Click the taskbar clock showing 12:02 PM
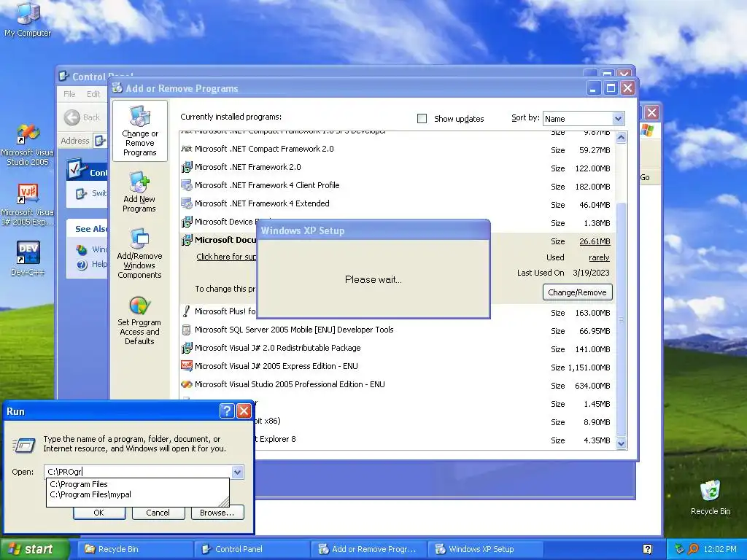 [x=720, y=549]
